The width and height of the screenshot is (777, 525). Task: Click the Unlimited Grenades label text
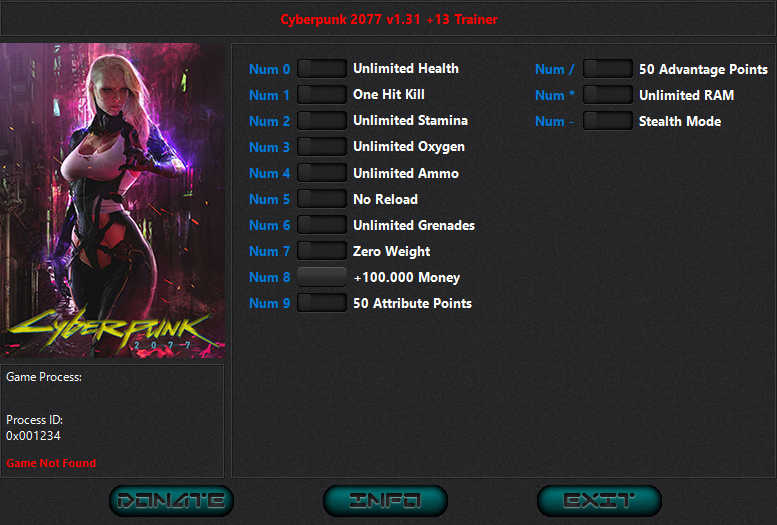(414, 225)
